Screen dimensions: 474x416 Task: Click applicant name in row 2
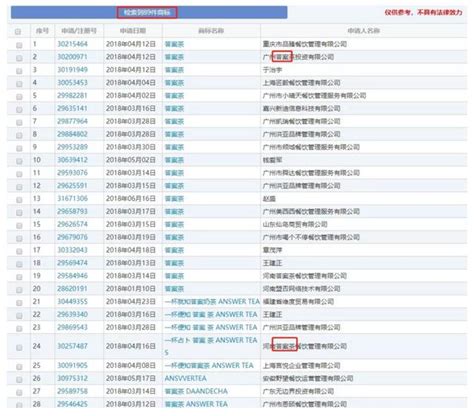point(298,57)
